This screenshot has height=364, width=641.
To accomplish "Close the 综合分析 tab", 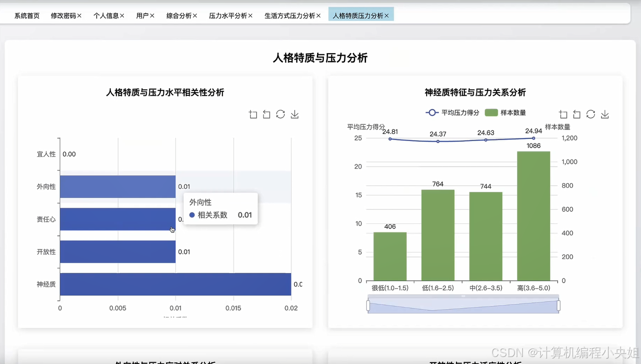I will [x=195, y=16].
